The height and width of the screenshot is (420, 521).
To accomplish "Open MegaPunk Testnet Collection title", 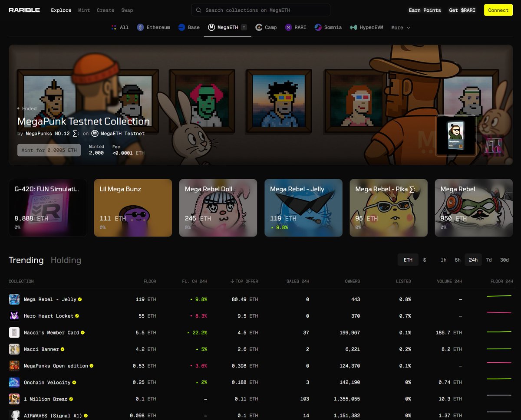I will (x=84, y=121).
